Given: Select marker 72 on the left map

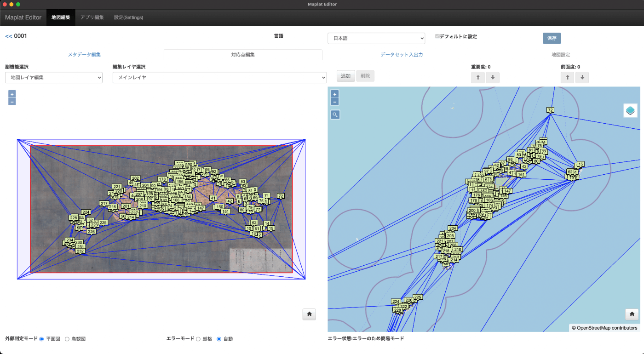Looking at the screenshot, I should (x=281, y=196).
